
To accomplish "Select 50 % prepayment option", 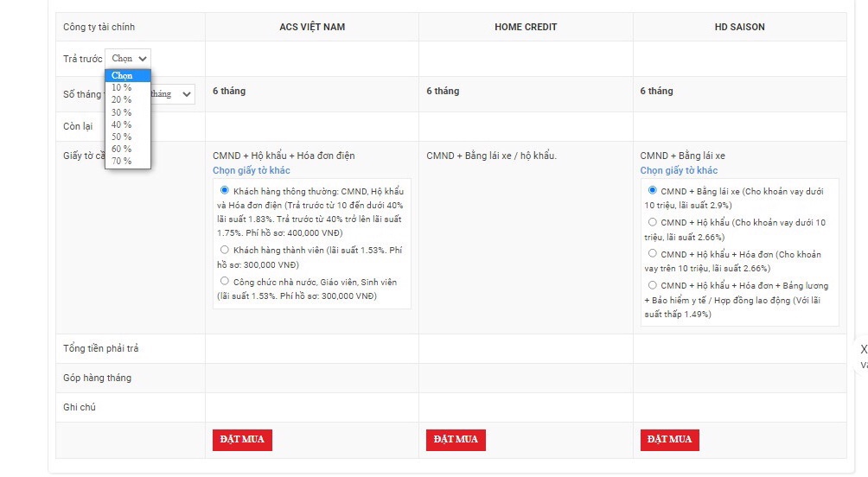I will 128,137.
